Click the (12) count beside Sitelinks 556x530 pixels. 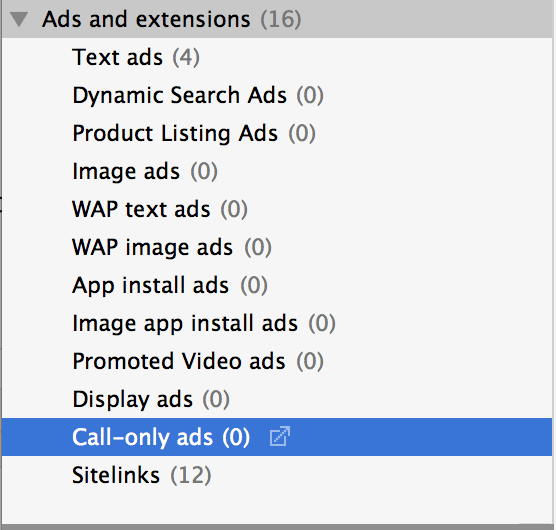(191, 475)
